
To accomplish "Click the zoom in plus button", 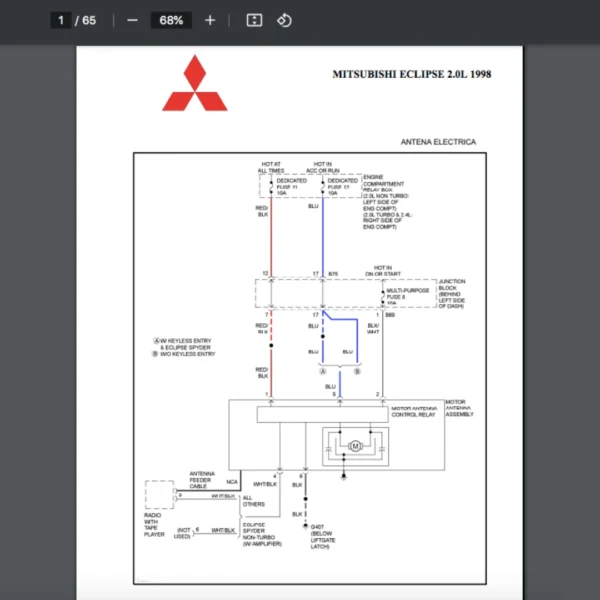I will click(209, 20).
